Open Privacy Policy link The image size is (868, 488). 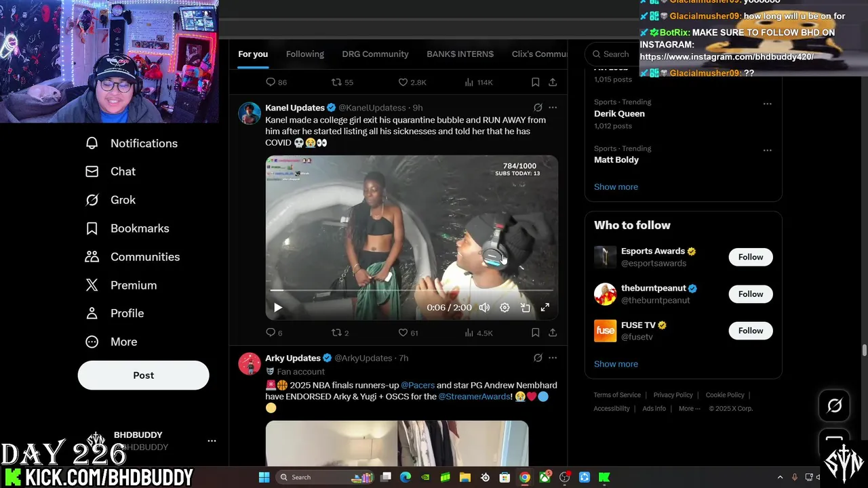[x=673, y=395]
